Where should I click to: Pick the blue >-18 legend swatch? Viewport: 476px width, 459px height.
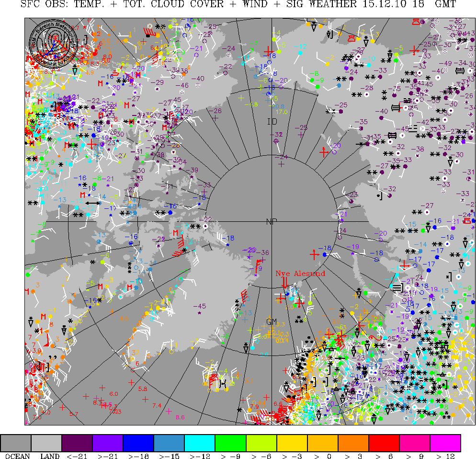point(138,443)
